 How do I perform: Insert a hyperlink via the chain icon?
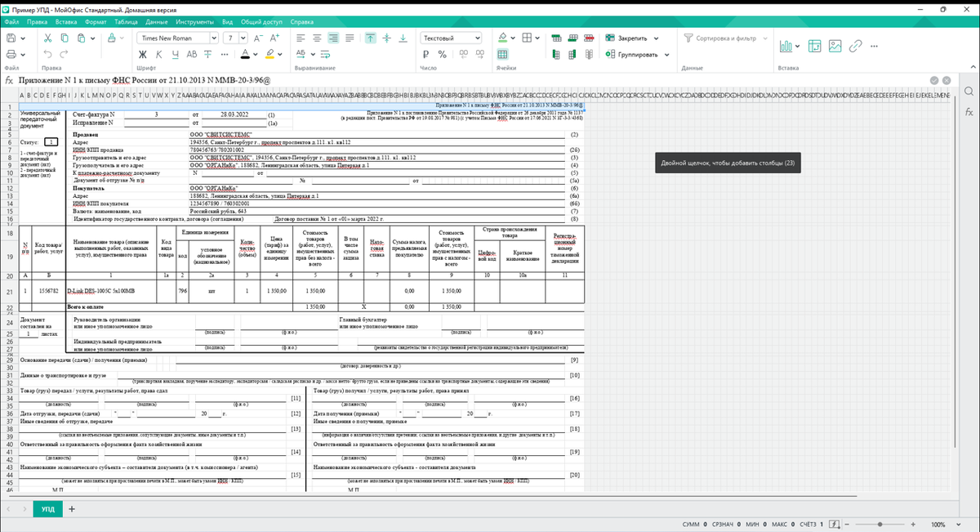click(x=856, y=47)
